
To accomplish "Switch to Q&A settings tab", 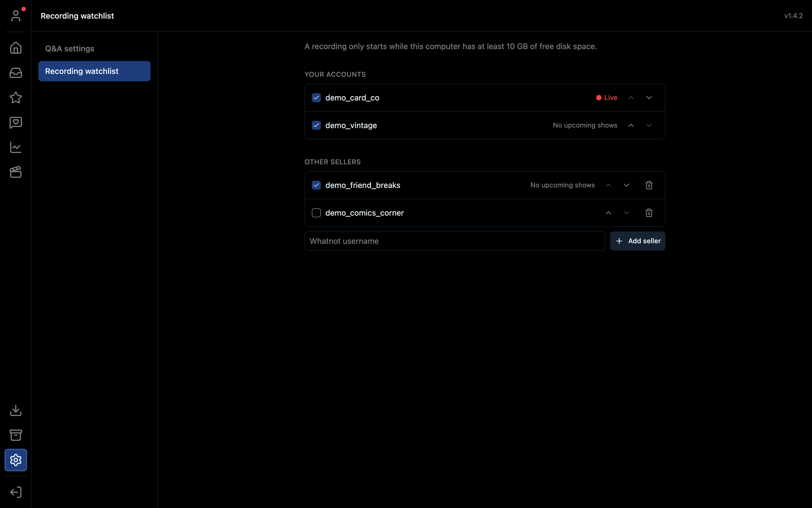I will (x=94, y=48).
